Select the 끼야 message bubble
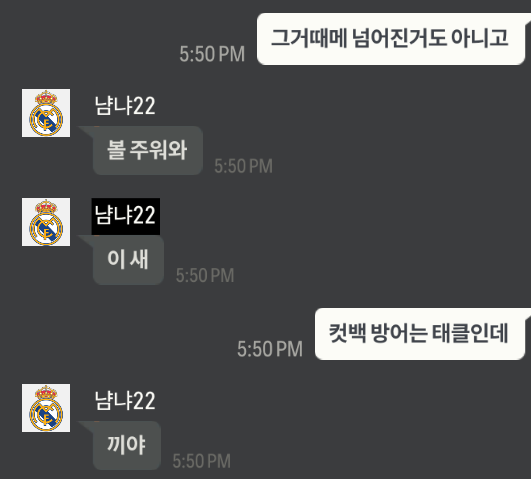The height and width of the screenshot is (479, 531). coord(127,445)
